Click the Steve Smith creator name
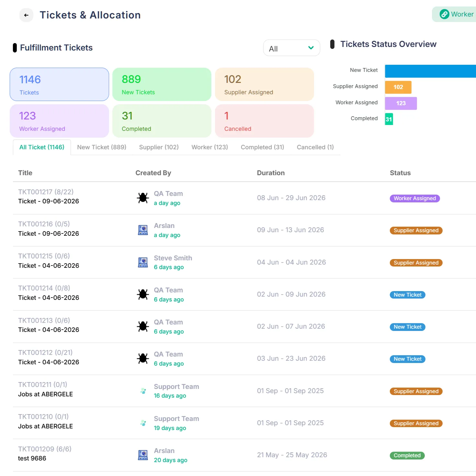 [x=173, y=258]
